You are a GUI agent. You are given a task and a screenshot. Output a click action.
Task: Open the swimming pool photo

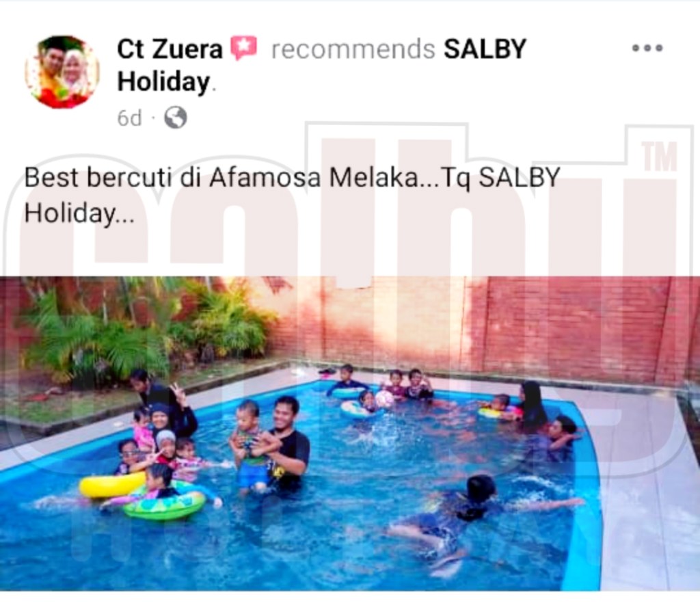350,434
